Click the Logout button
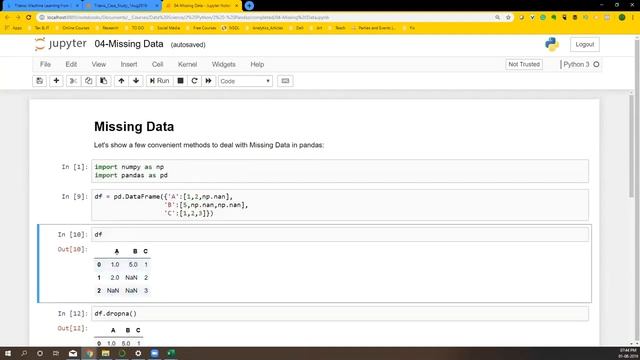The width and height of the screenshot is (640, 360). pos(584,44)
